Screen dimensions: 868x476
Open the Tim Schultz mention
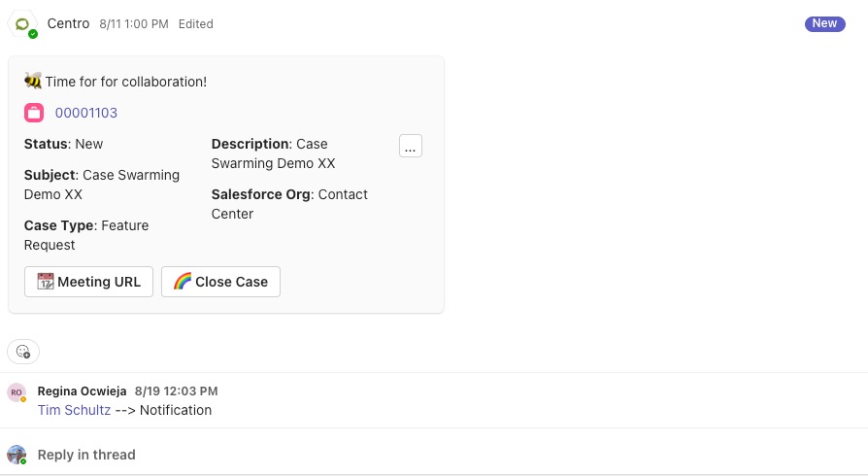(74, 410)
